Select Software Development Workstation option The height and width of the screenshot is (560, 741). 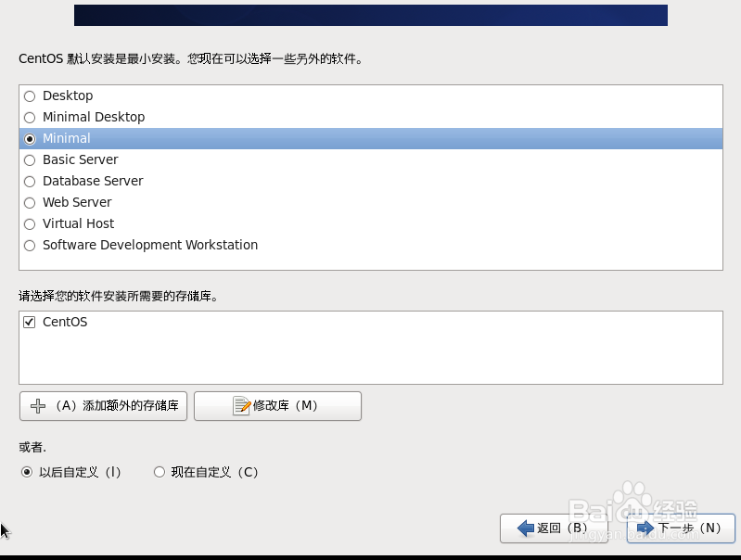[30, 246]
